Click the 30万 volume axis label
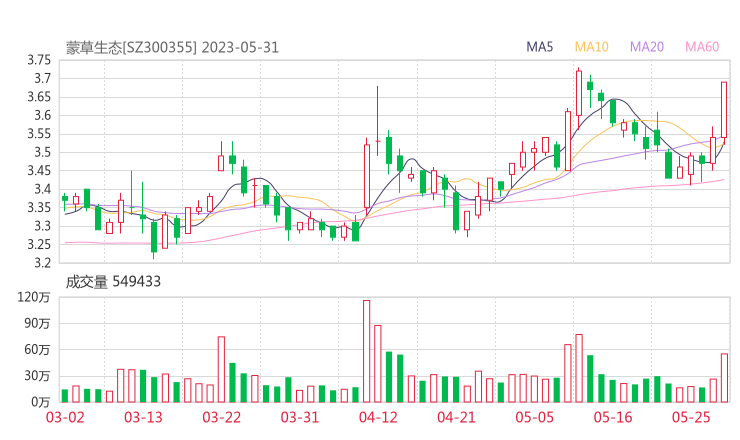Viewport: 740px width, 440px height. tap(37, 376)
